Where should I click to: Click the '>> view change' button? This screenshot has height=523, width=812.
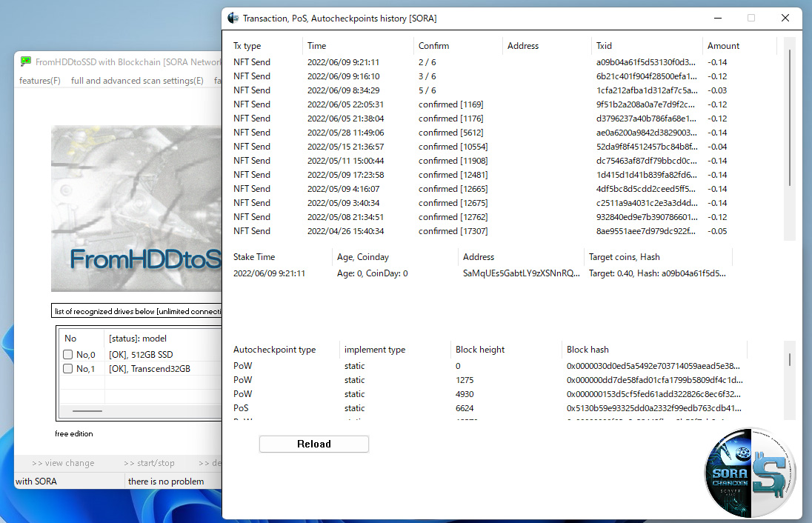click(63, 463)
